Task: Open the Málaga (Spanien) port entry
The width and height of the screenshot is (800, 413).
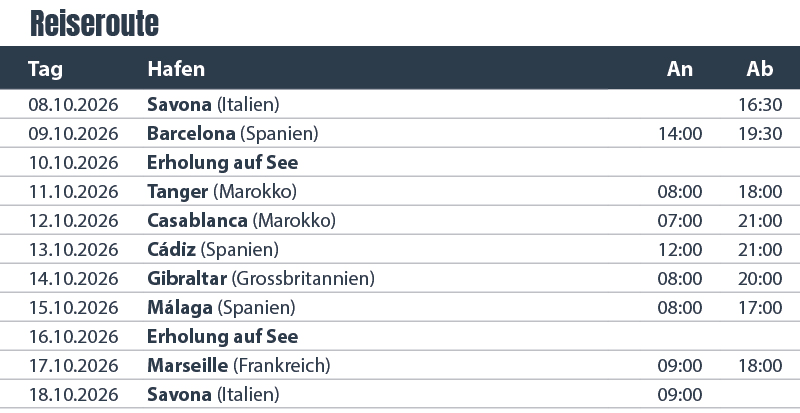Action: click(221, 307)
